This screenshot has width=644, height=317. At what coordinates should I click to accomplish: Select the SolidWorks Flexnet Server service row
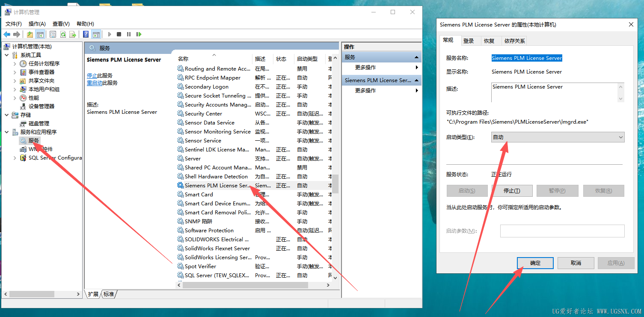(254, 249)
